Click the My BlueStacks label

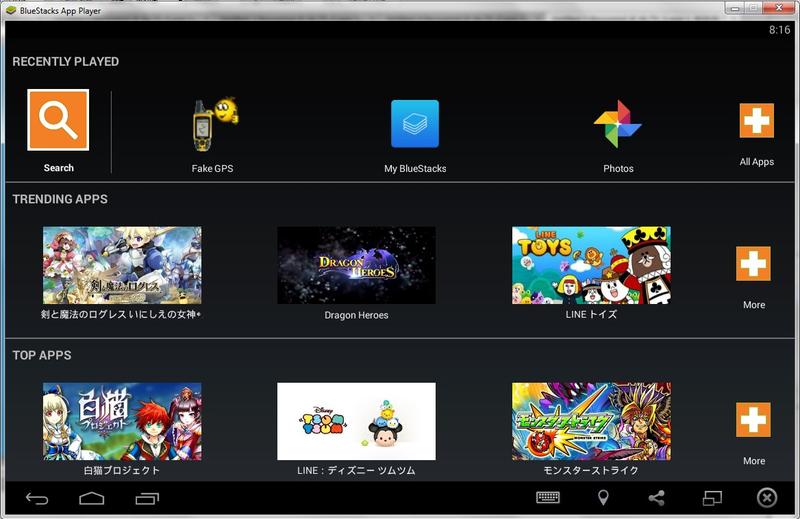[x=415, y=168]
